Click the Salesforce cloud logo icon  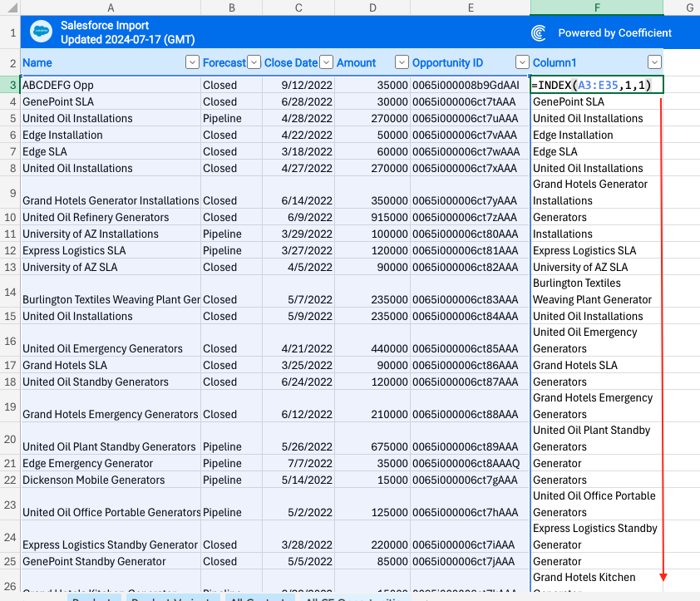41,32
